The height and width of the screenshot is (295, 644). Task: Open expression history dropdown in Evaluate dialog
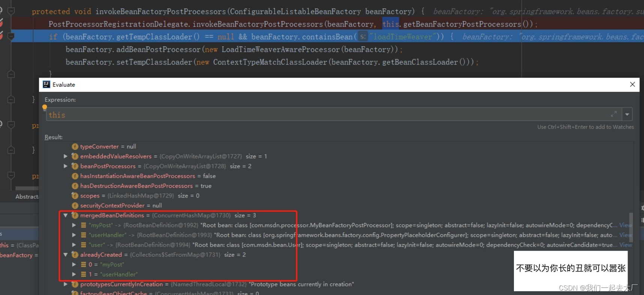627,114
